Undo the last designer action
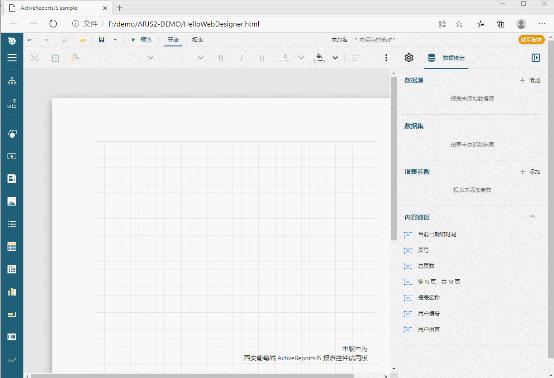 [x=30, y=40]
